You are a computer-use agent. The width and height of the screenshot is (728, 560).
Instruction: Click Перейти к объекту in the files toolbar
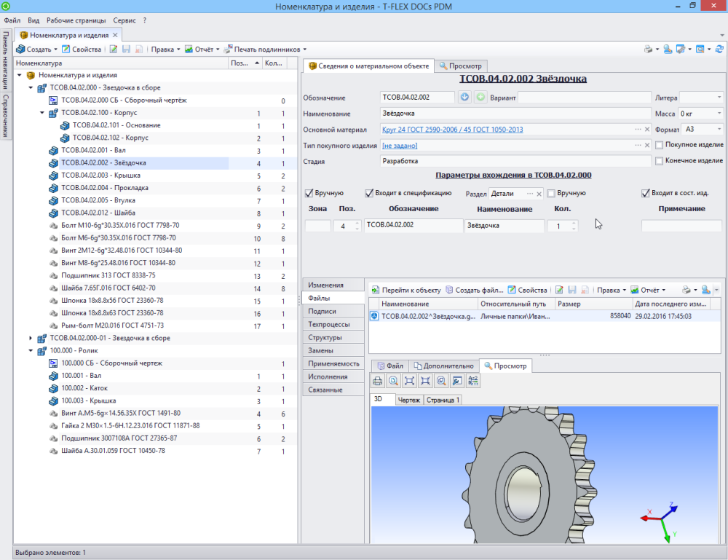pyautogui.click(x=405, y=290)
